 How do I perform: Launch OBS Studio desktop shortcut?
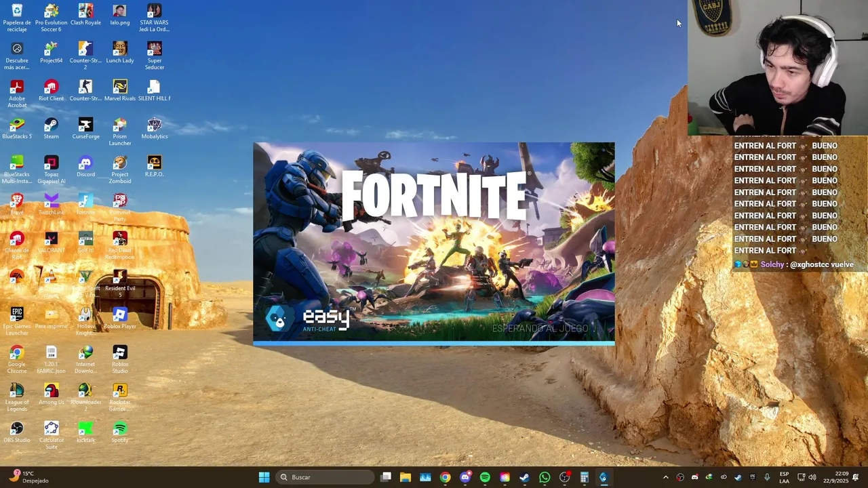click(x=17, y=432)
